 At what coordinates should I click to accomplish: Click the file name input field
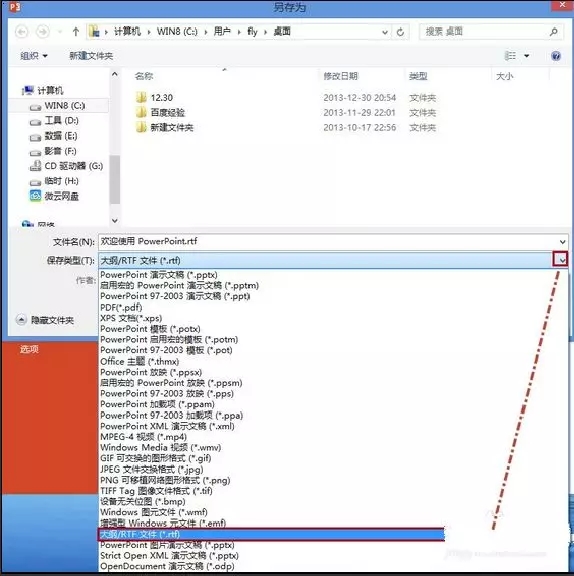tap(327, 241)
